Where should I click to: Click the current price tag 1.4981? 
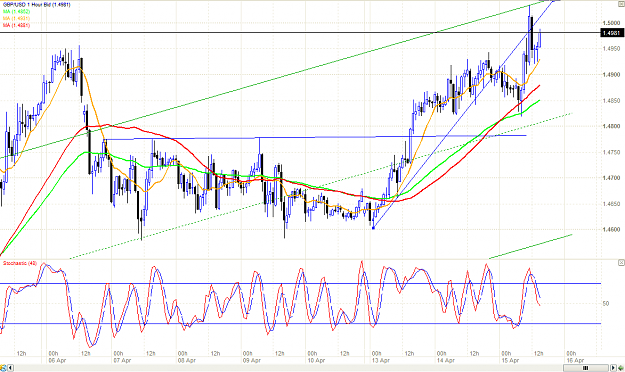[612, 33]
